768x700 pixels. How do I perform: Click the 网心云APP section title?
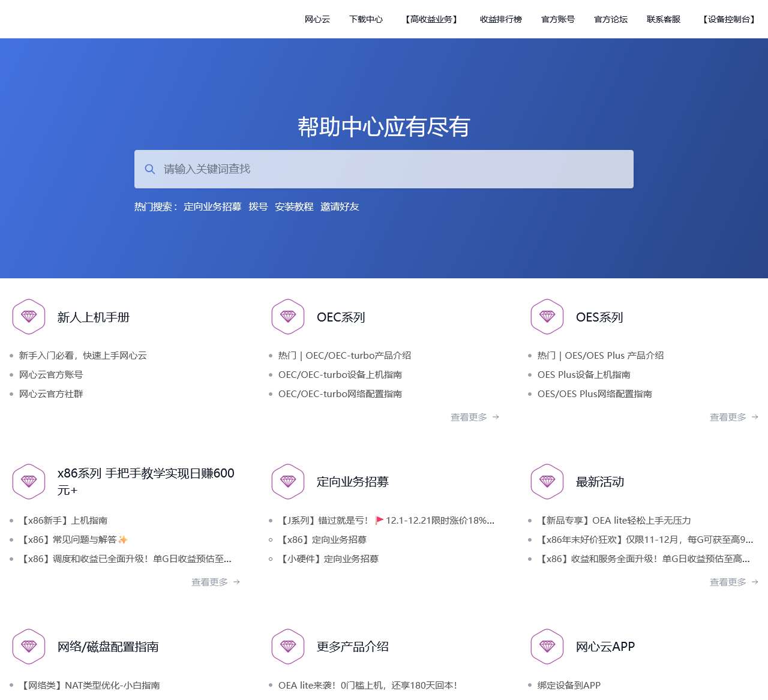point(605,647)
